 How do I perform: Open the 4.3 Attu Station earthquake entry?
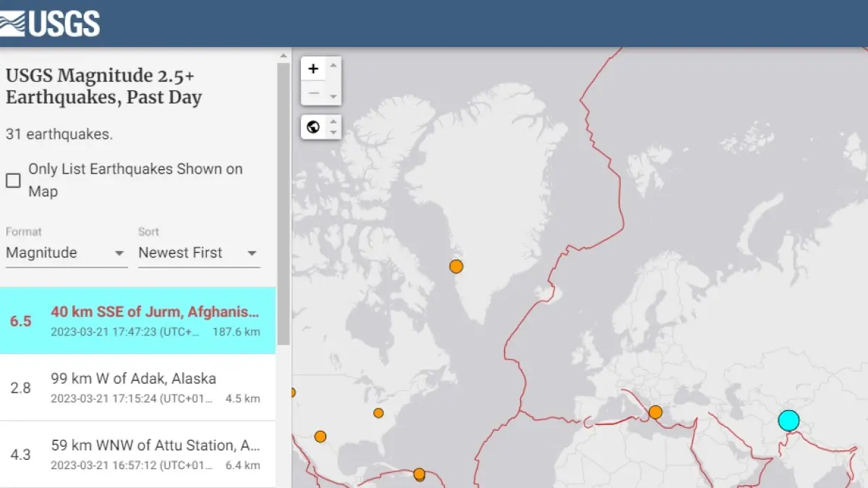[137, 454]
